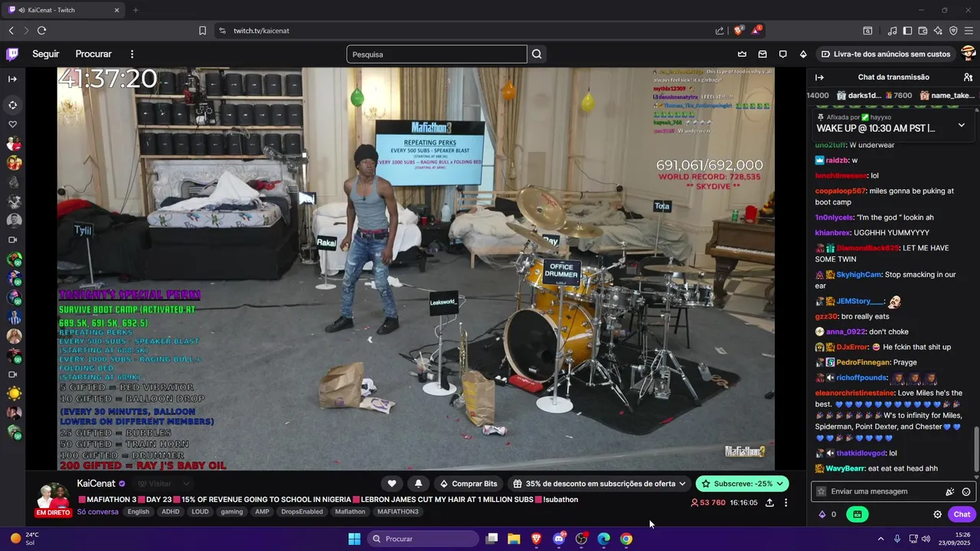
Task: Click the Comprar Bits button
Action: 469,484
